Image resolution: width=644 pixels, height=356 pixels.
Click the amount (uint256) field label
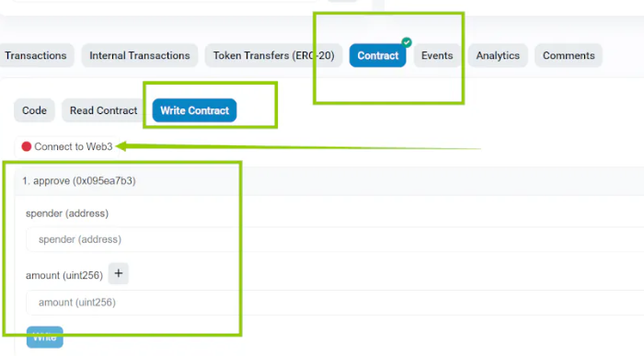(x=64, y=275)
